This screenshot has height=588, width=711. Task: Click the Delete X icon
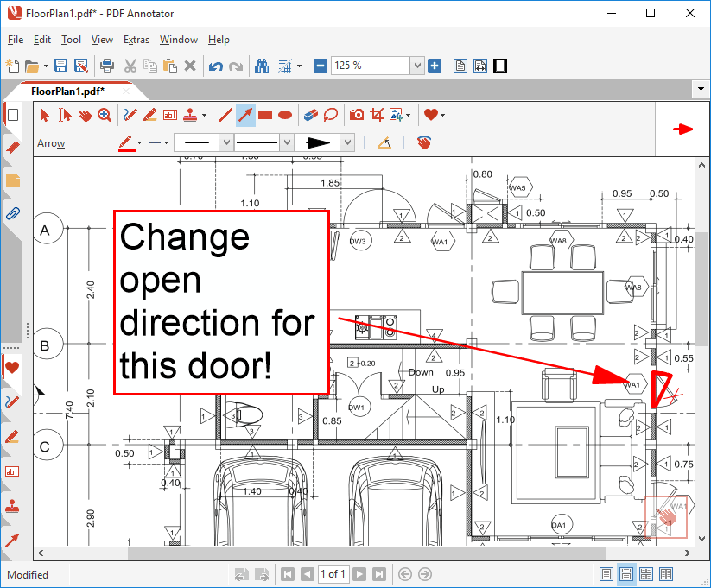click(x=190, y=66)
